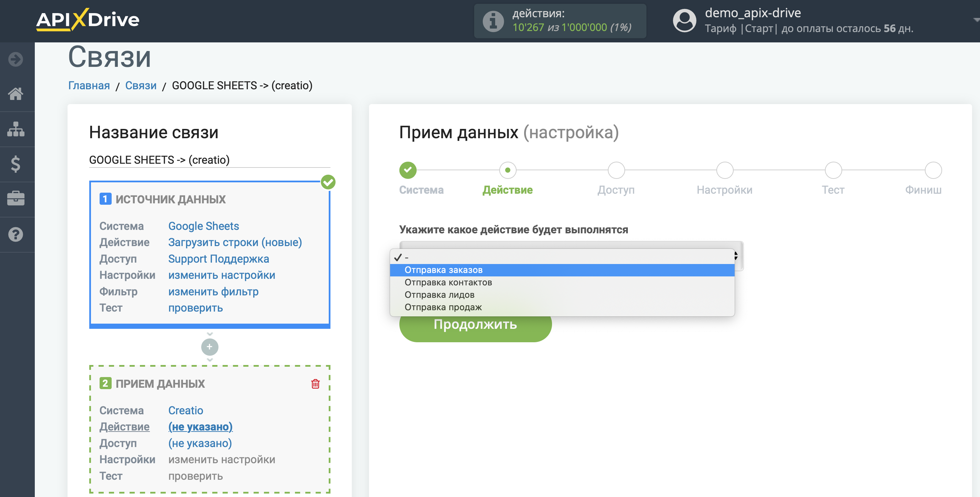980x497 pixels.
Task: Expand the sidebar with arrow icon
Action: tap(16, 59)
